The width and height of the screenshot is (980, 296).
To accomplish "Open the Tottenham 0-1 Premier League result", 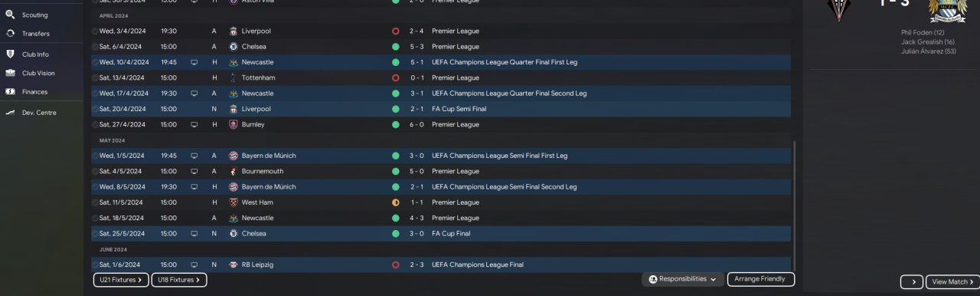I will pyautogui.click(x=441, y=78).
